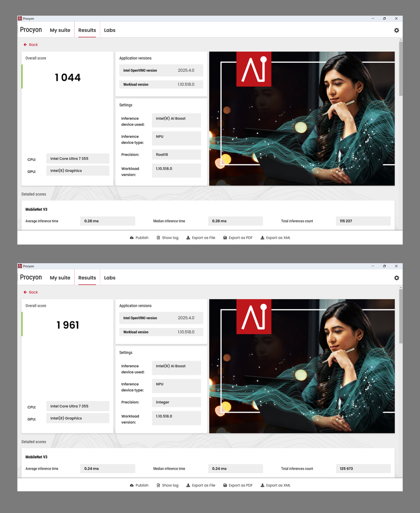Screen dimensions: 420x513
Task: Click average inference time 0.24 ms
Action: (x=108, y=469)
